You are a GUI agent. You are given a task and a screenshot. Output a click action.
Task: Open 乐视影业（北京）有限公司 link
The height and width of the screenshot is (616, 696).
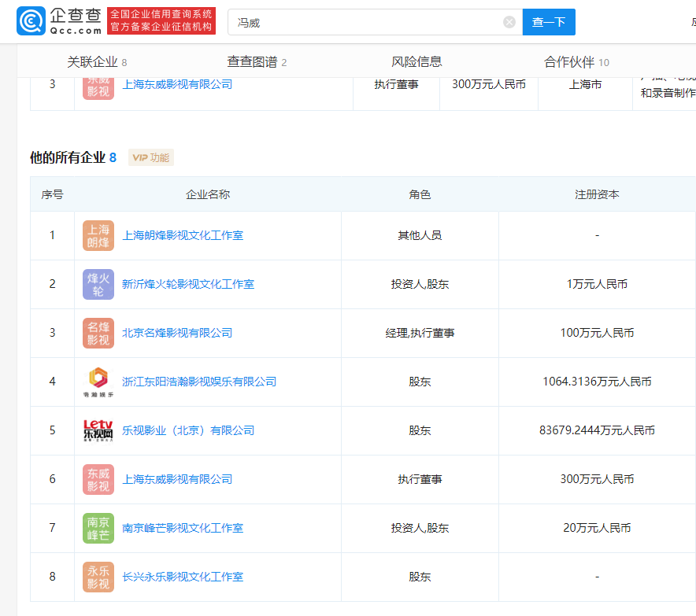click(x=189, y=430)
